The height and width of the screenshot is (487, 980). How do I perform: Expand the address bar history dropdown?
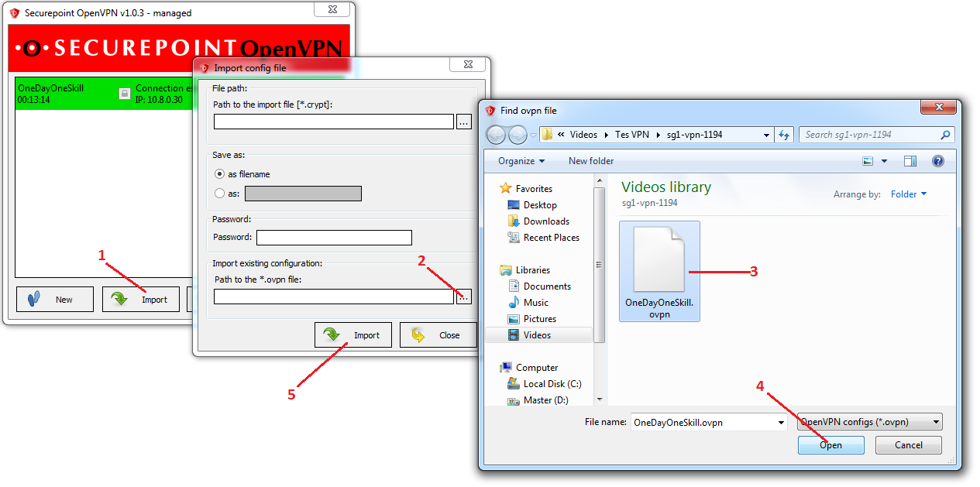point(766,135)
